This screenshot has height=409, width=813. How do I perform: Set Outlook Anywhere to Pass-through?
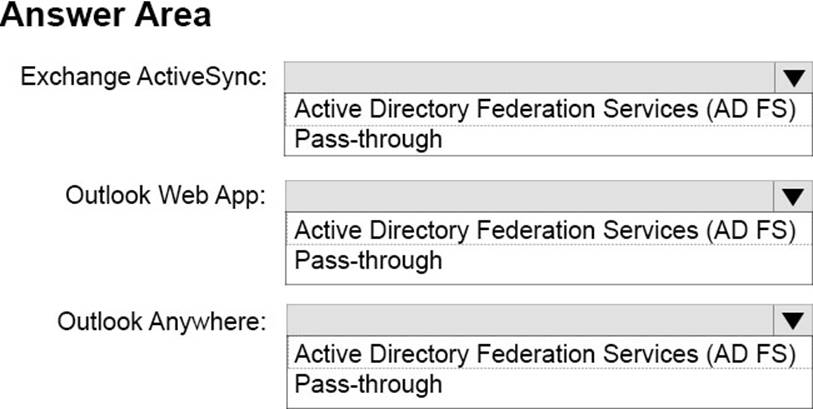click(x=368, y=385)
